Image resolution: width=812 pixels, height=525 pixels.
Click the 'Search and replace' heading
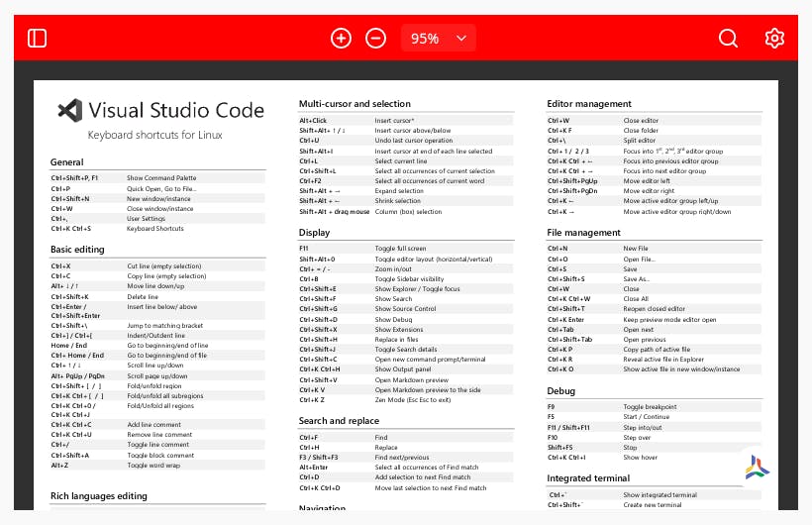point(339,421)
